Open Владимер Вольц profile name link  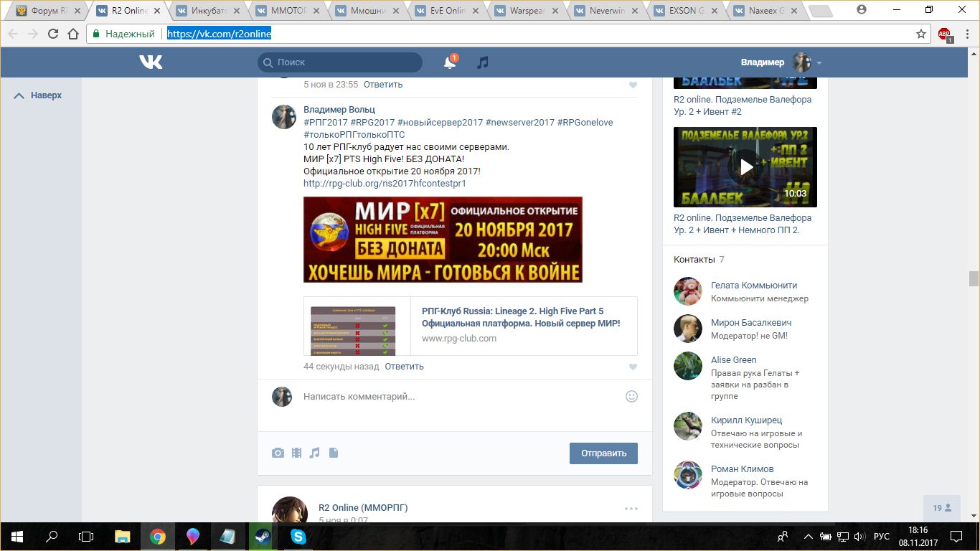339,110
